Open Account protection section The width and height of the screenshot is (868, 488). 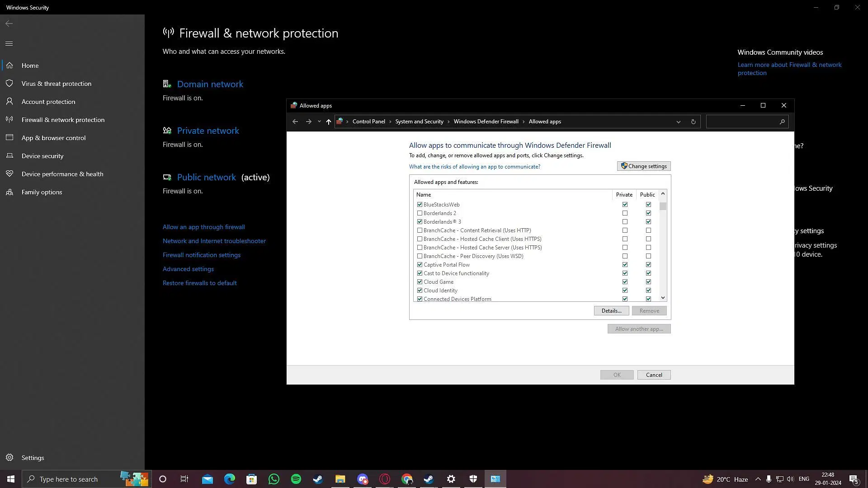pos(72,102)
